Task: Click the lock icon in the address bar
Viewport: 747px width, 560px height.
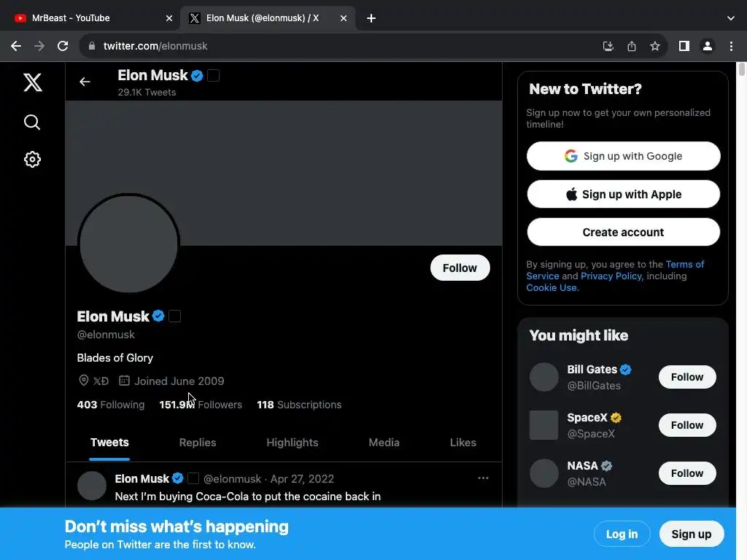Action: click(x=92, y=46)
